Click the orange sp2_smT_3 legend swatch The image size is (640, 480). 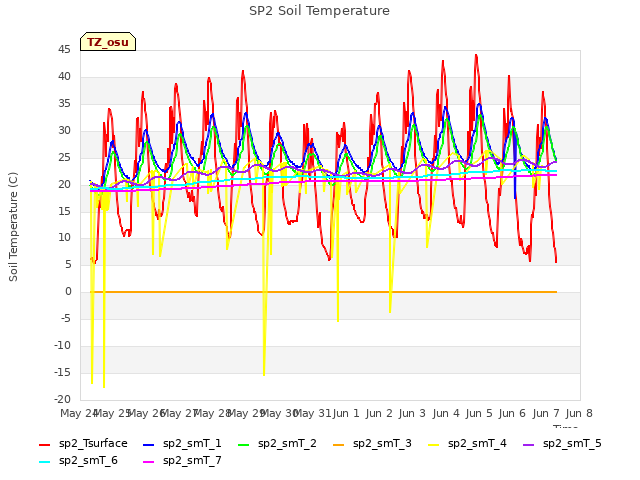[x=339, y=444]
